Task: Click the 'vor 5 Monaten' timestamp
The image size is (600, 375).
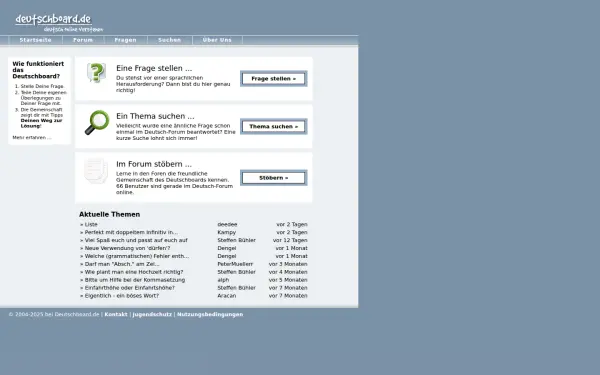Action: tap(288, 280)
